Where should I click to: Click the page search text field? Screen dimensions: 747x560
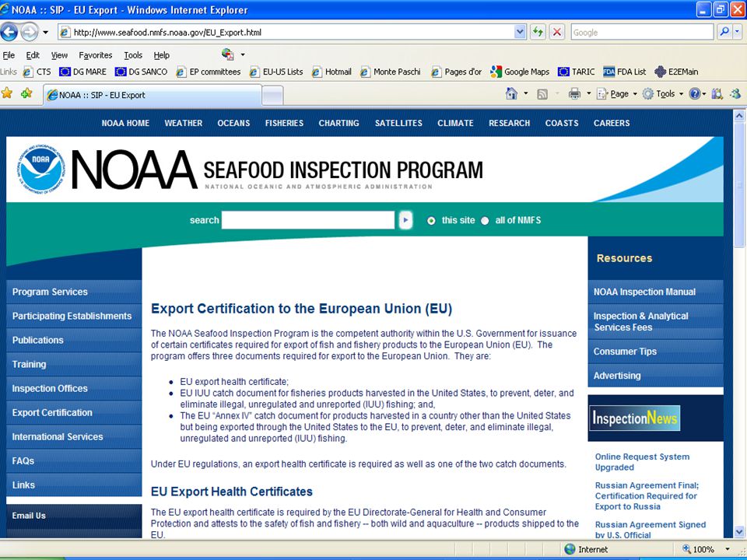click(308, 220)
